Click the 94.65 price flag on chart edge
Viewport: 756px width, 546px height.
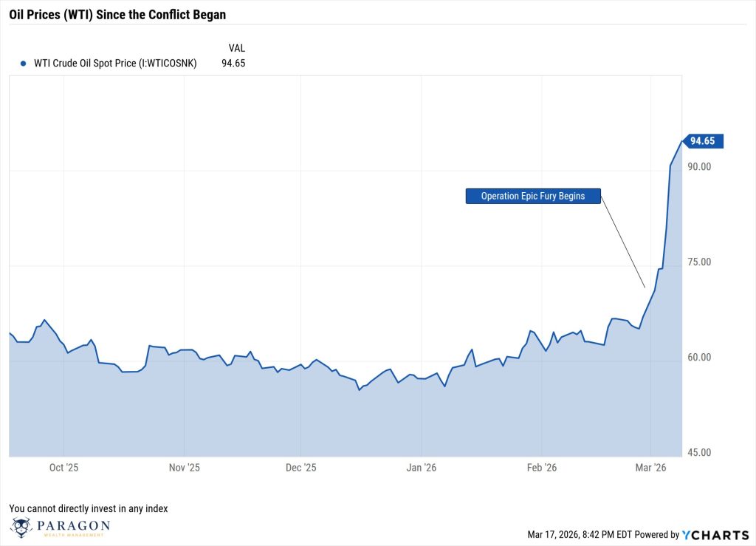coord(705,141)
